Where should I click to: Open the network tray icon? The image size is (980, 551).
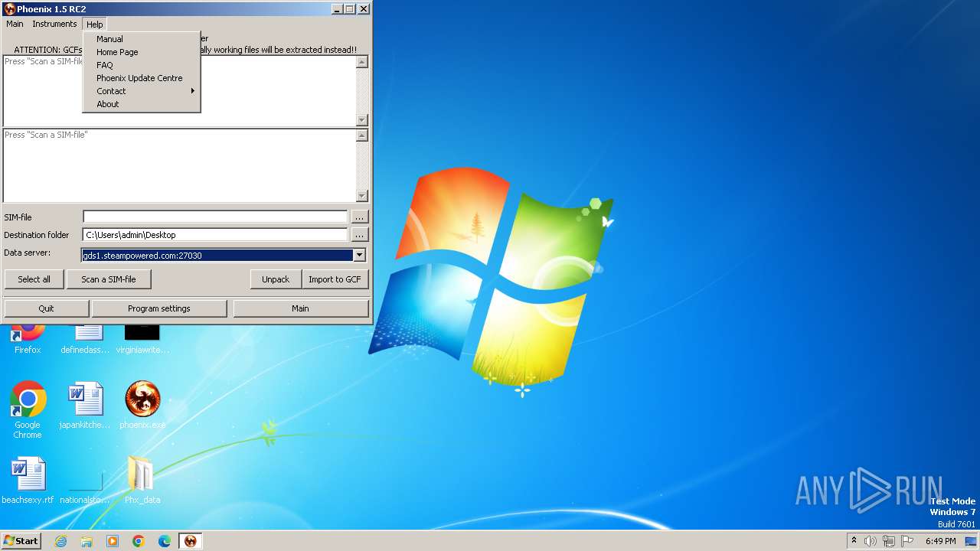click(889, 541)
